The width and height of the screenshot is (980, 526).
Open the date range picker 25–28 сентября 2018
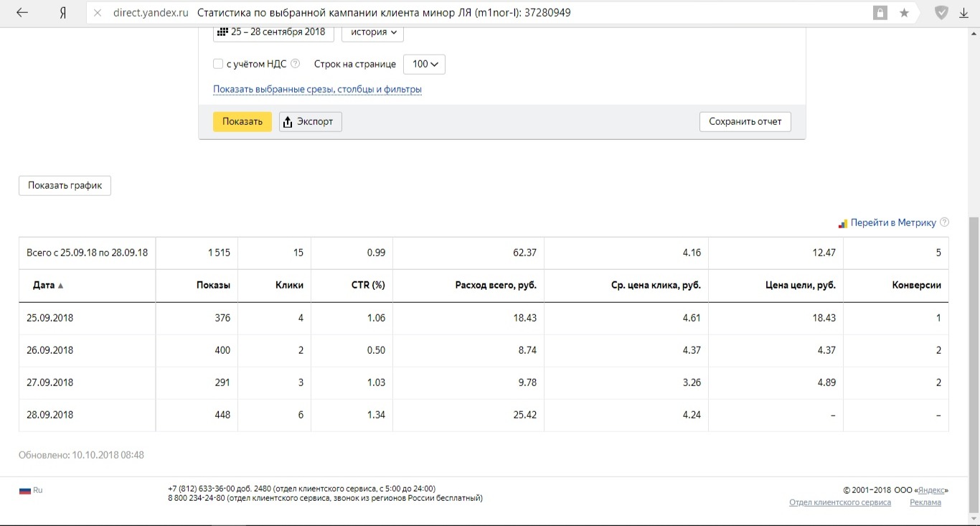(273, 32)
